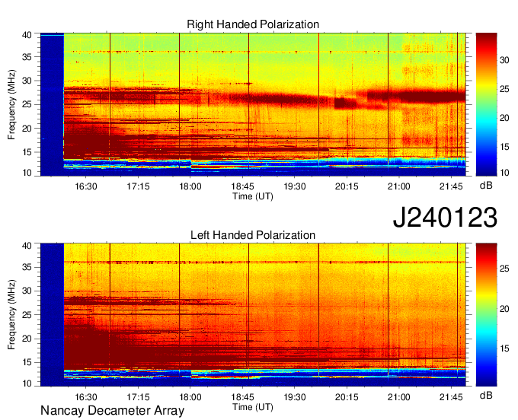Click the 18:00 tick on the top time axis
The height and width of the screenshot is (420, 518).
[190, 186]
